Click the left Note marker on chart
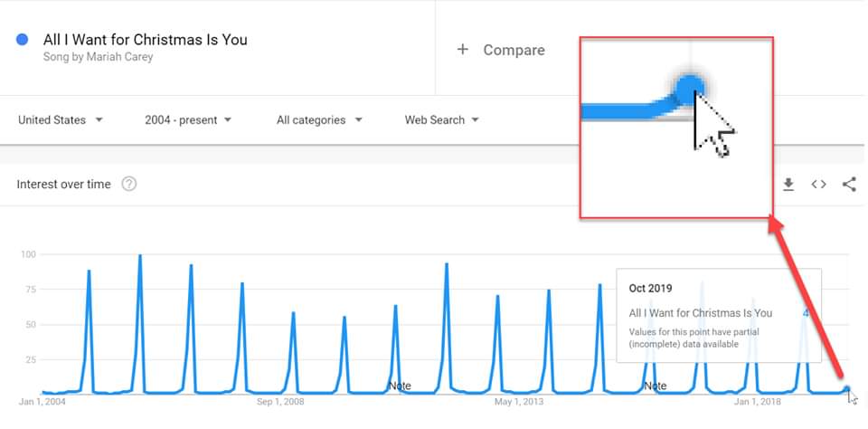Image resolution: width=868 pixels, height=429 pixels. (x=400, y=386)
